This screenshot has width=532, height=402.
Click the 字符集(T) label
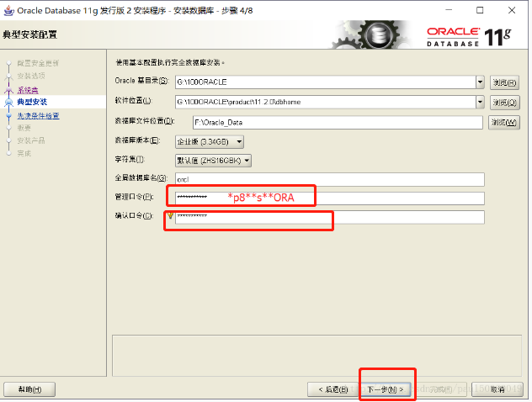[130, 159]
